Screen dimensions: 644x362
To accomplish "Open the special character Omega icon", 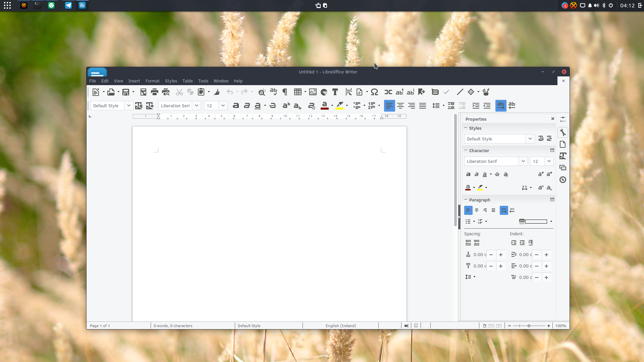I will 374,92.
